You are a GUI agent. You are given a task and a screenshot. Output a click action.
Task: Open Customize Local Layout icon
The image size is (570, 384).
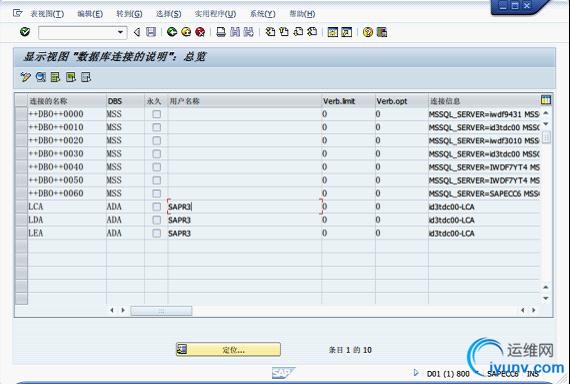(382, 32)
